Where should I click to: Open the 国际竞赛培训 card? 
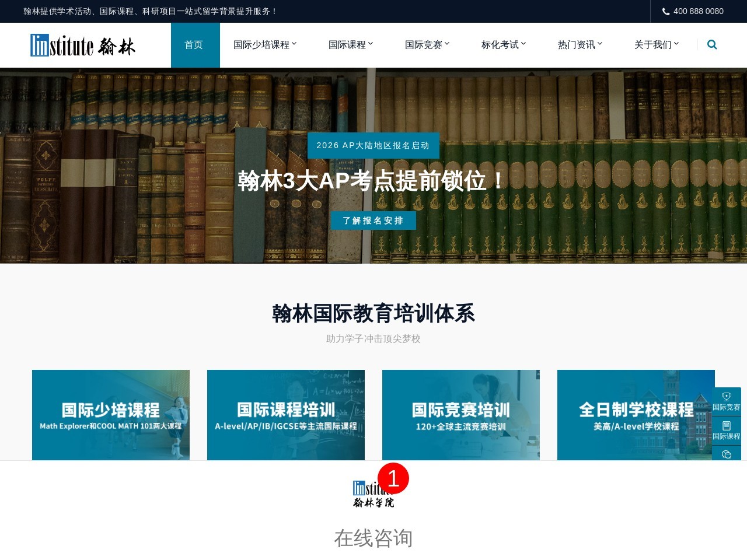click(461, 415)
